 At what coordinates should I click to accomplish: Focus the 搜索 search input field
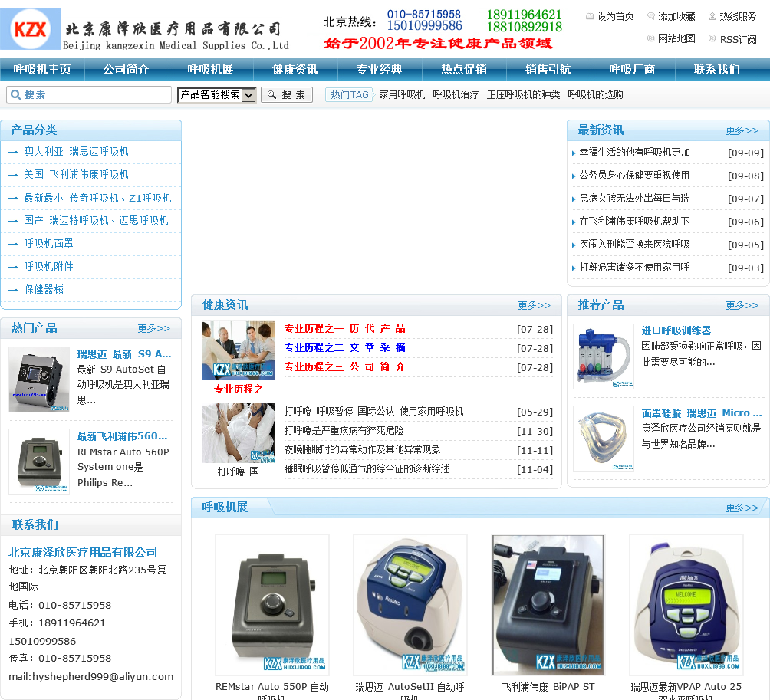[89, 95]
